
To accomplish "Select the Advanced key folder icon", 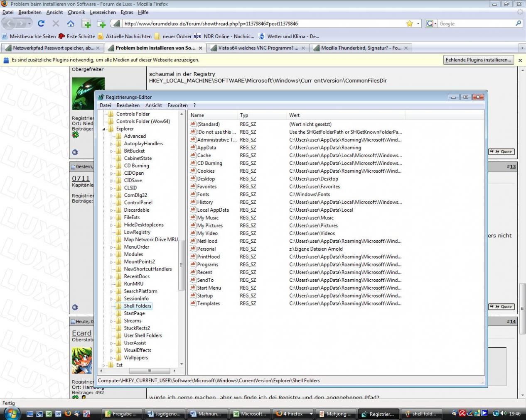I will tap(119, 136).
